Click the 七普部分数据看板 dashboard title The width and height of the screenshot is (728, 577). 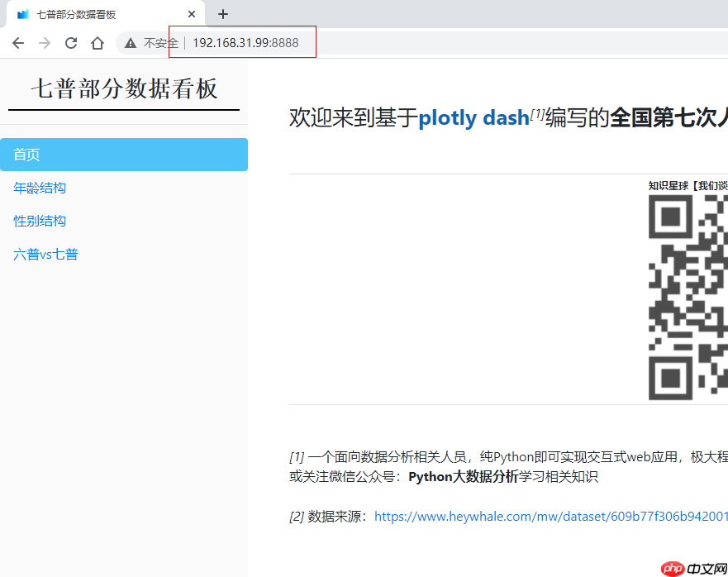click(123, 88)
